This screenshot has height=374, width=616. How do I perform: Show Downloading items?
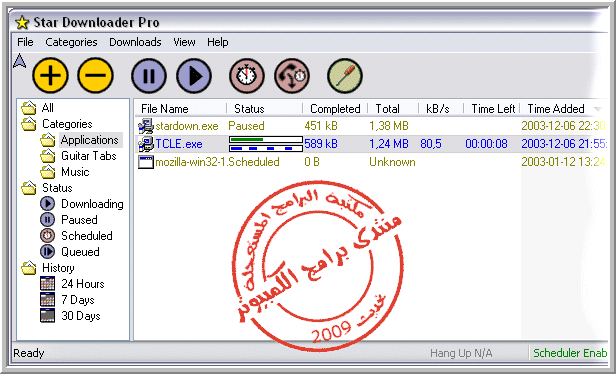tap(92, 204)
